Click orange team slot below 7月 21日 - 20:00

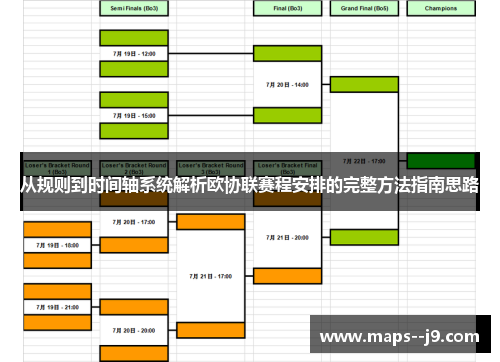click(x=288, y=276)
